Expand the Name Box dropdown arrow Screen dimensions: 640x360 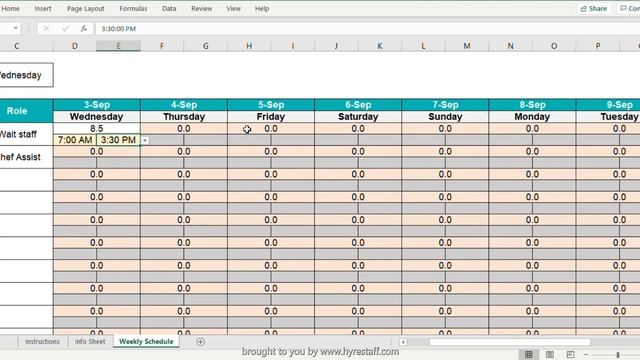tap(16, 28)
